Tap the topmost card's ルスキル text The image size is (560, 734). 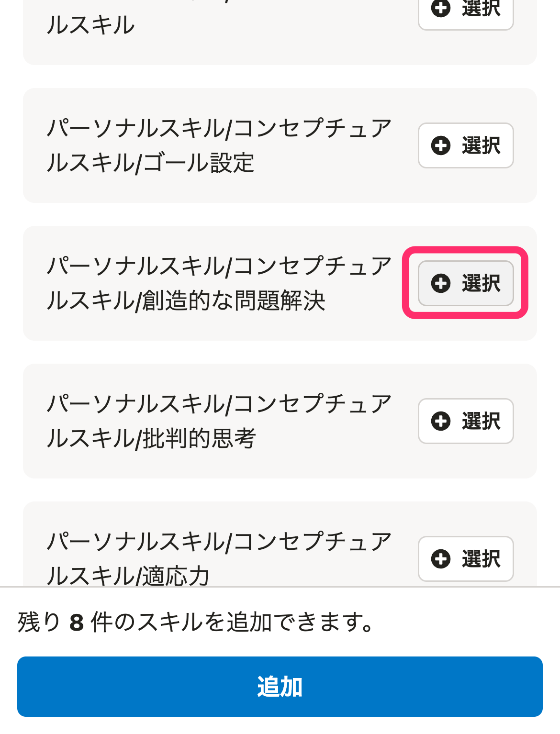click(91, 25)
